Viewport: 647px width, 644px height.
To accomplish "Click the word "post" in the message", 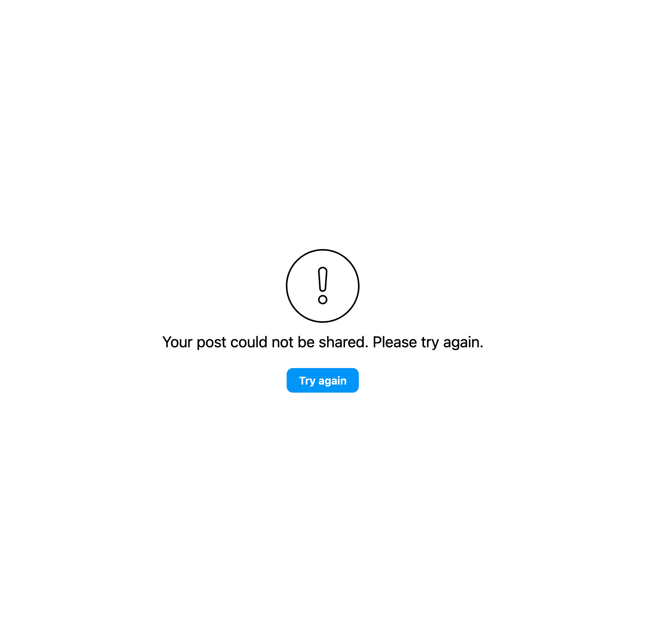I will coord(211,342).
